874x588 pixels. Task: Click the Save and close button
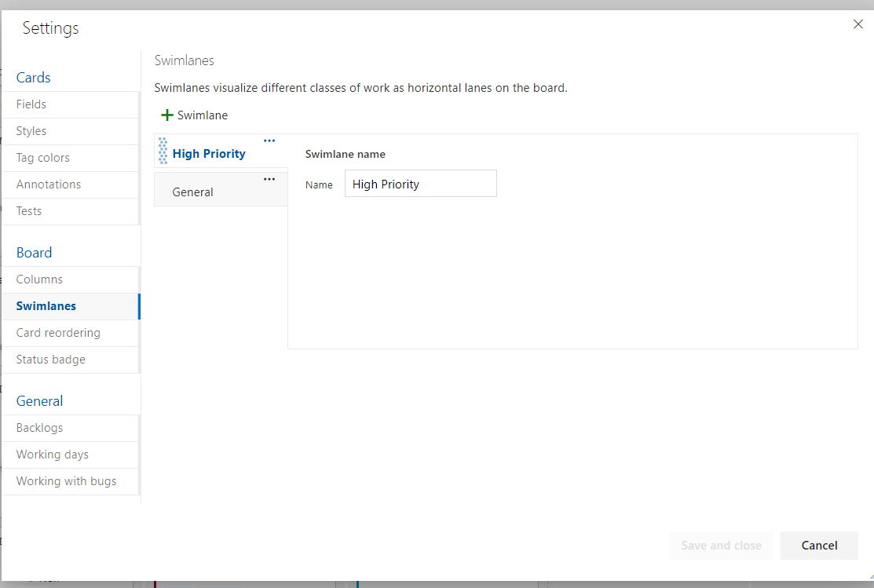(722, 546)
